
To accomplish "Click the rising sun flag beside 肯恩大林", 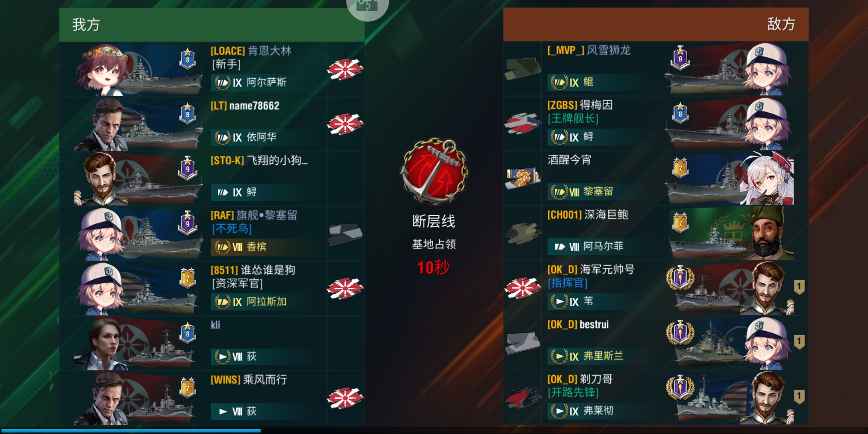I will [345, 69].
